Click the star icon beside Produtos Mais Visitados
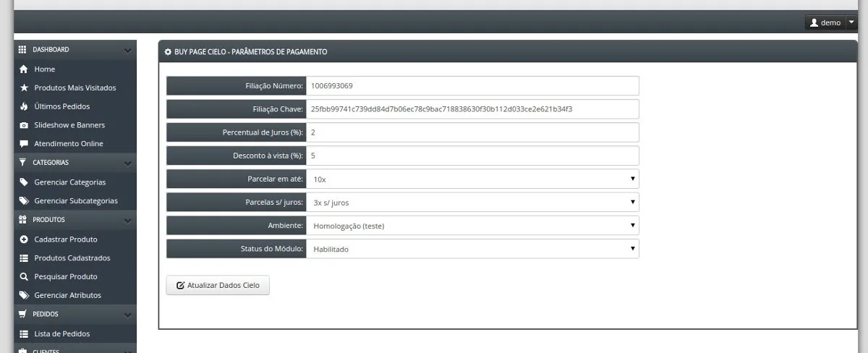Screen dimensions: 868x353 coord(24,88)
